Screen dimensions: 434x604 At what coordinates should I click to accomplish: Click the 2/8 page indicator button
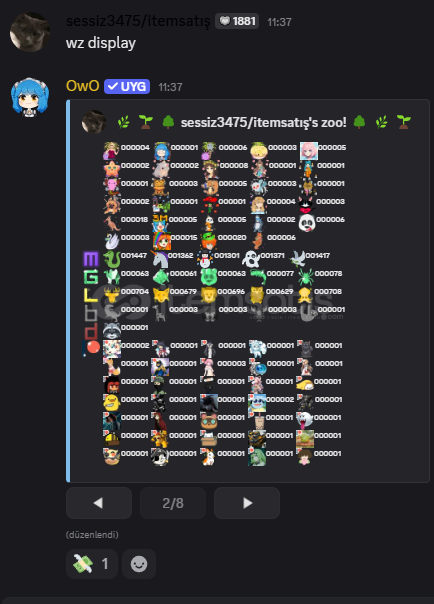tap(173, 503)
